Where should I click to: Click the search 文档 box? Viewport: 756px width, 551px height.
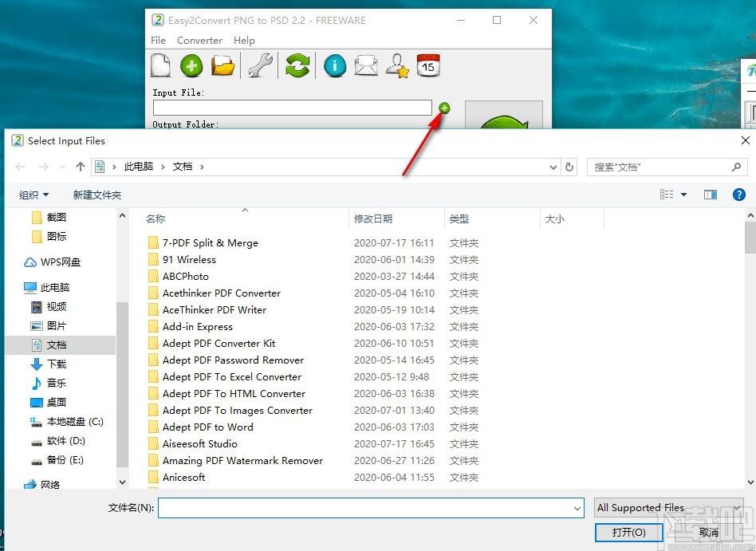[667, 167]
